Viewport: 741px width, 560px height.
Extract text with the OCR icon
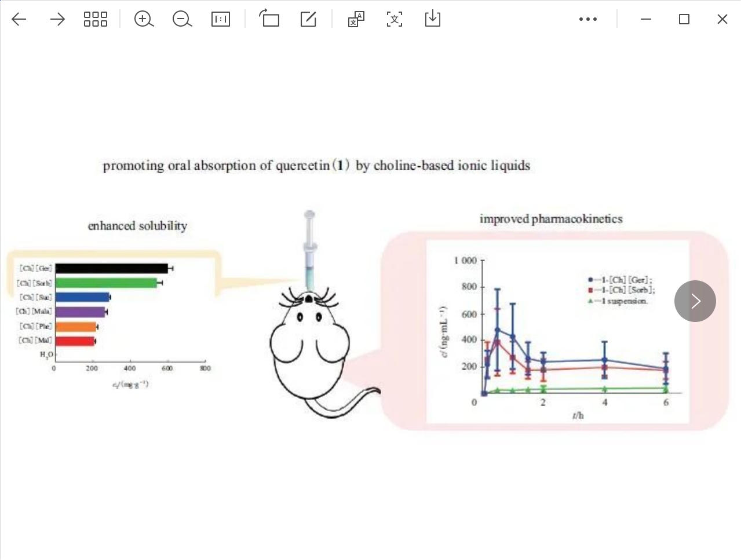click(395, 19)
